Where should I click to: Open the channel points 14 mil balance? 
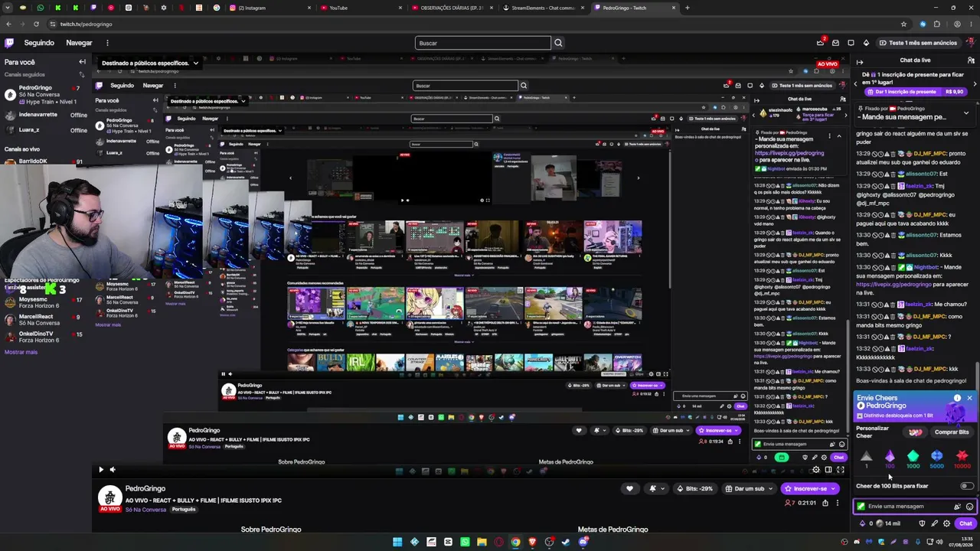[x=888, y=523]
